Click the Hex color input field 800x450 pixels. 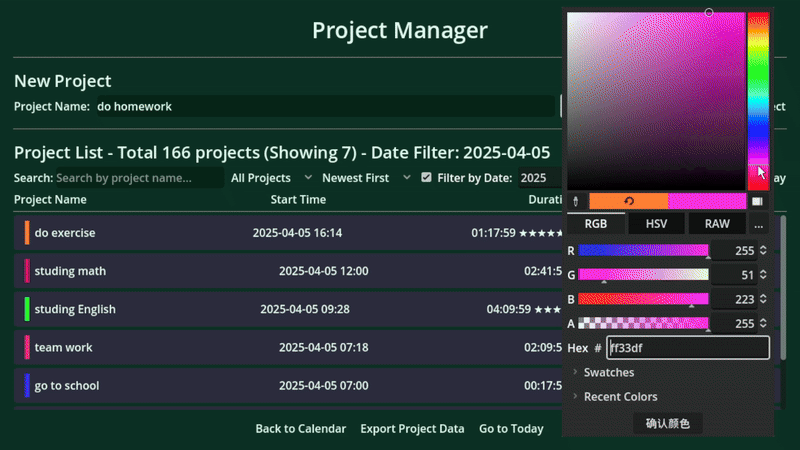[x=688, y=348]
